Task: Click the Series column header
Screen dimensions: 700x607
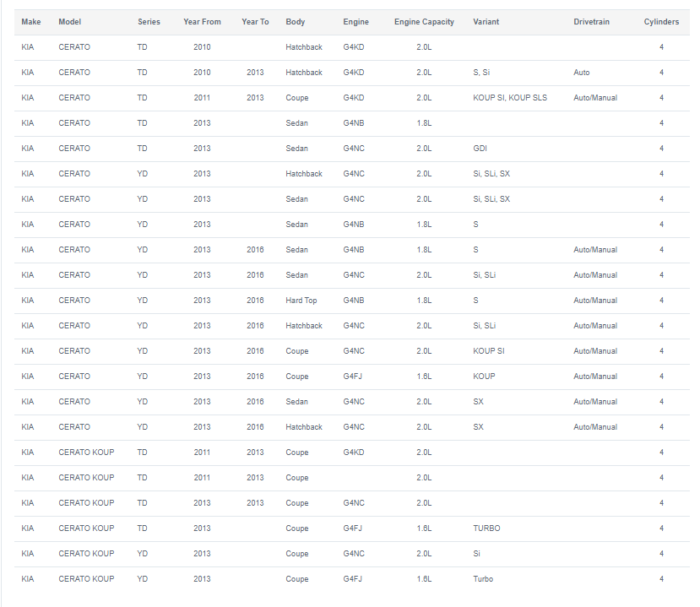Action: (x=149, y=21)
